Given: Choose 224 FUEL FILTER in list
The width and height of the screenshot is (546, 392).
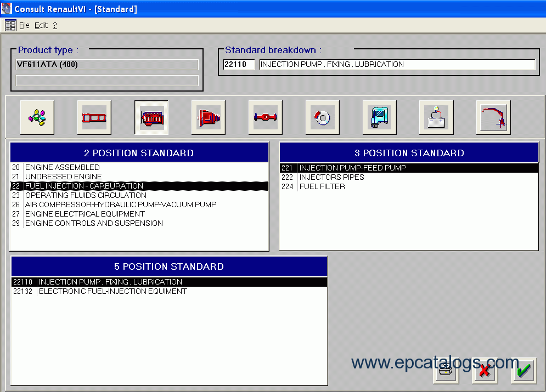Looking at the screenshot, I should (322, 186).
